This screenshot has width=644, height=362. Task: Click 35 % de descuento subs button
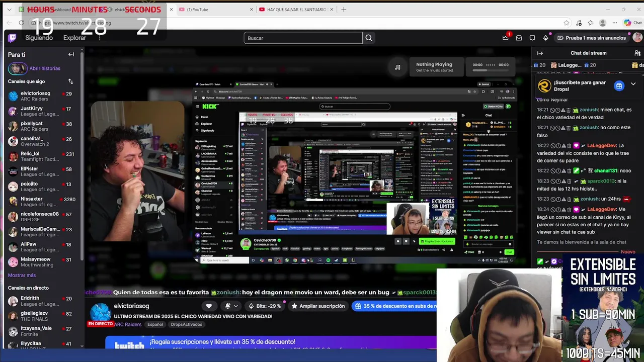(x=394, y=306)
